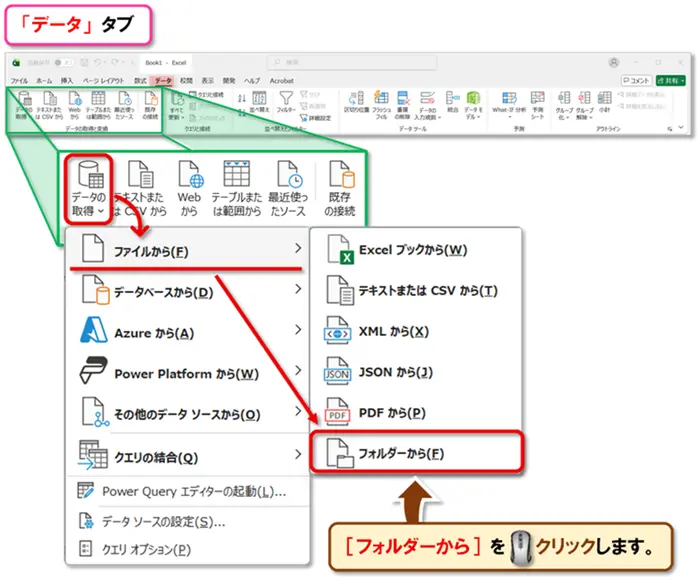
Task: Switch to the ヘルプ tab
Action: pos(252,81)
